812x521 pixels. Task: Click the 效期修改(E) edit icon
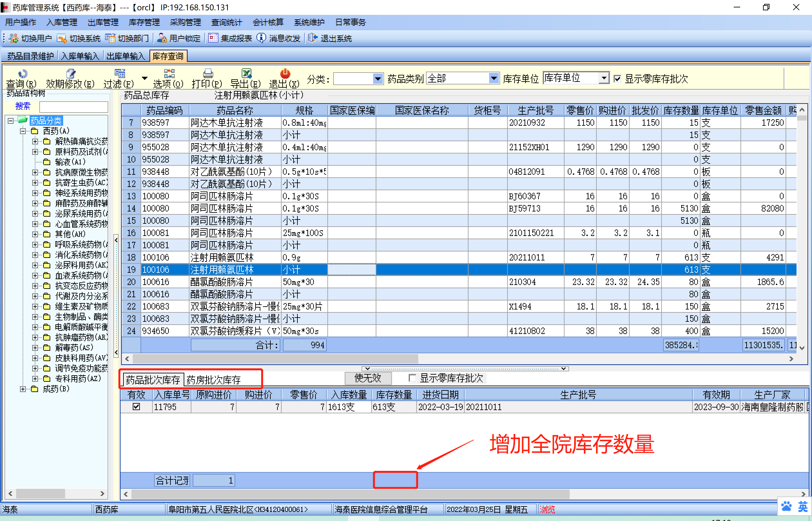(x=71, y=74)
